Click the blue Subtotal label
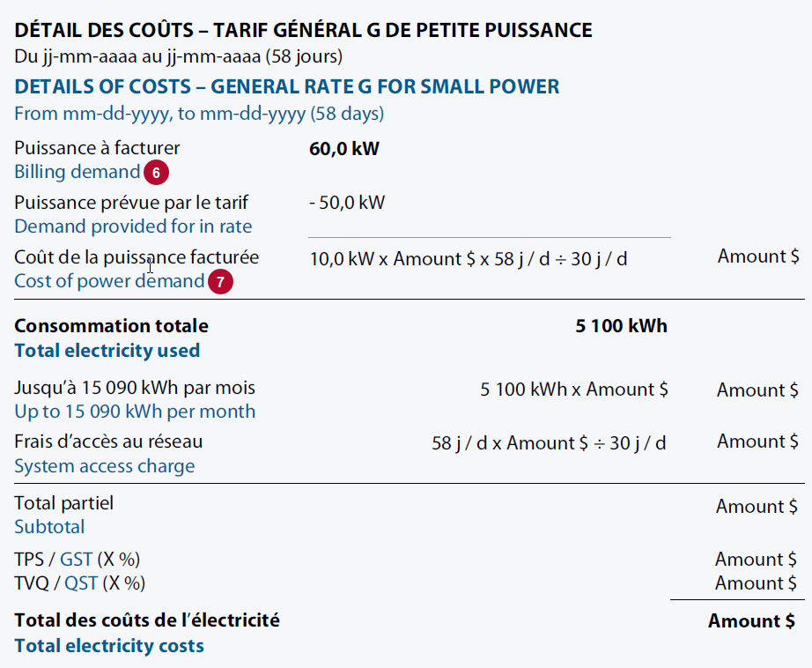The height and width of the screenshot is (668, 812). click(49, 527)
